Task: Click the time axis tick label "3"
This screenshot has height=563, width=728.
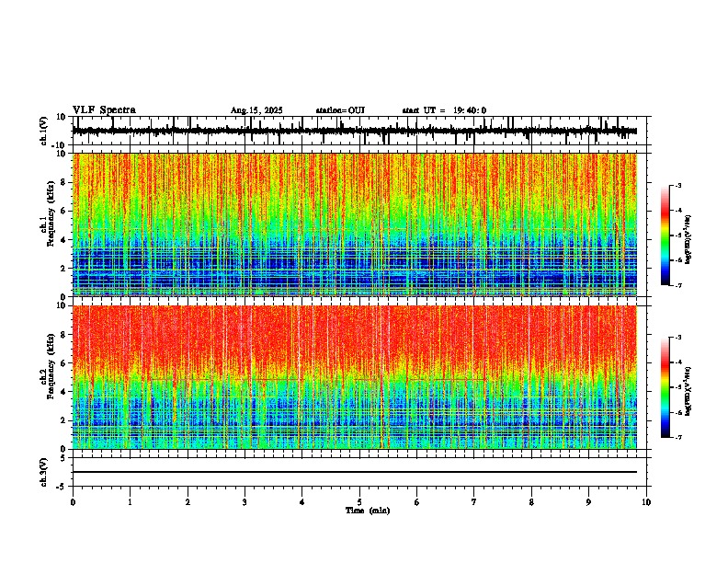Action: [245, 502]
